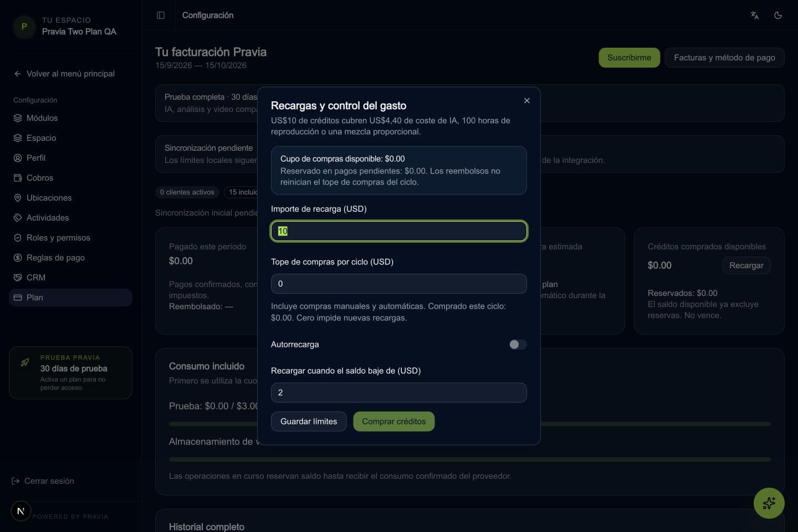Toggle the sidebar panel icon
798x532 pixels.
(161, 16)
